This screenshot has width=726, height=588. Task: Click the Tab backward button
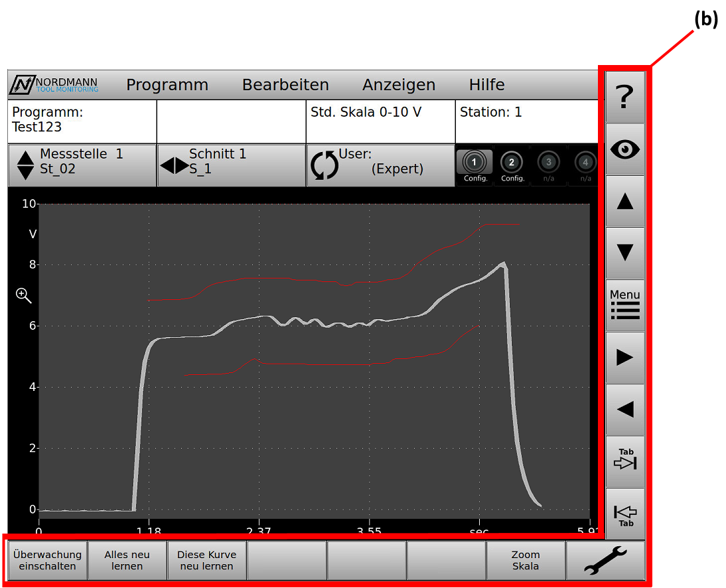(x=624, y=513)
